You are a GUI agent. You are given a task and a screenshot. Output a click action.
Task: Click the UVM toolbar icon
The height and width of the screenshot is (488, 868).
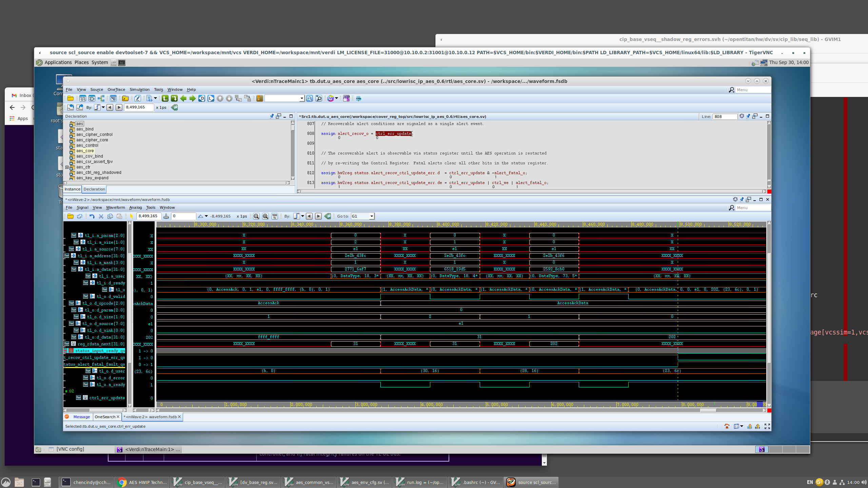(x=330, y=98)
